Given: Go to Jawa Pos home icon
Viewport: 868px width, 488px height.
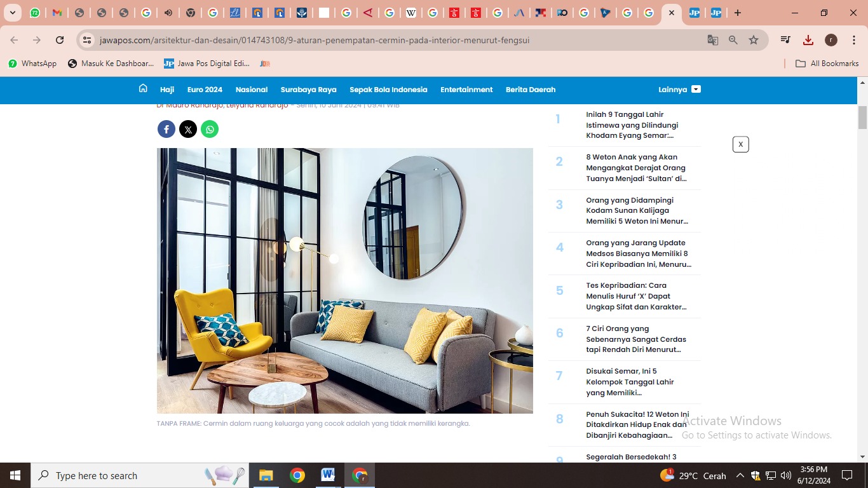Looking at the screenshot, I should click(143, 89).
